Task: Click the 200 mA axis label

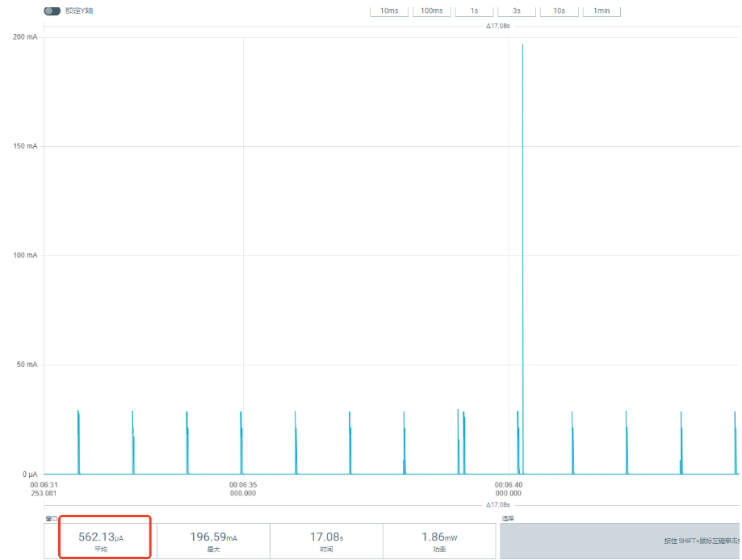Action: coord(25,37)
